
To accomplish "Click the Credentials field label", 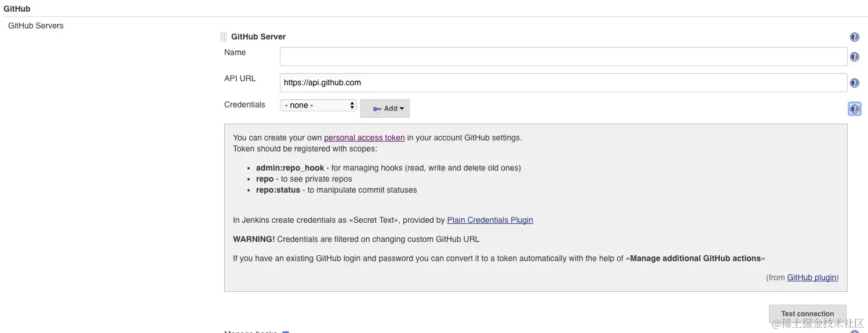I will tap(245, 104).
